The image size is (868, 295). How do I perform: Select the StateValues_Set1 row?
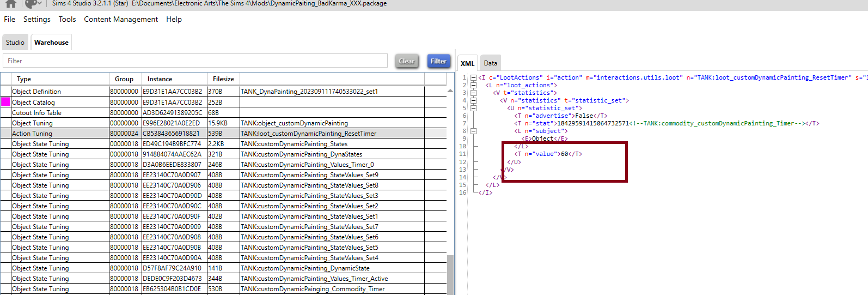223,216
